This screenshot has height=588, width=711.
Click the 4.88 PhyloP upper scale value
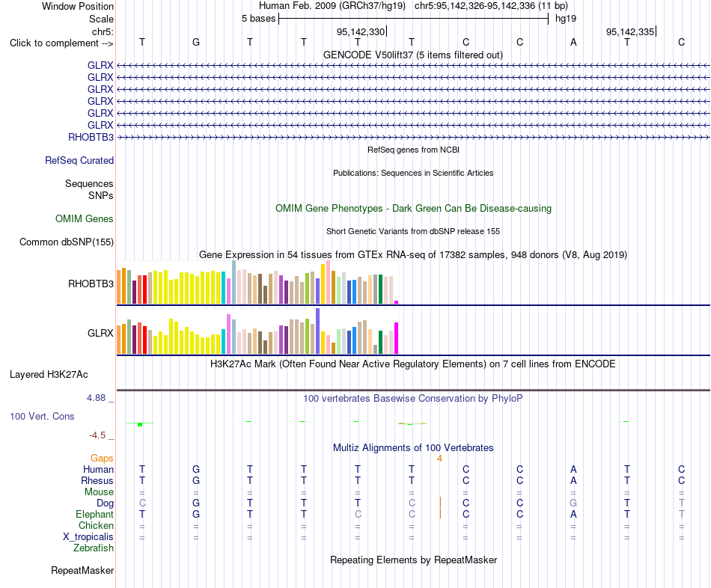tap(96, 397)
